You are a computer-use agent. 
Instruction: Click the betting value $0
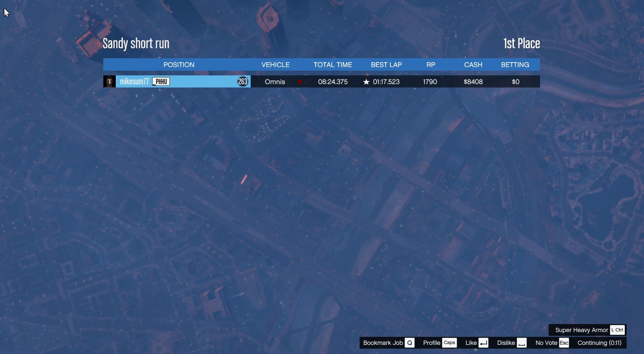515,82
